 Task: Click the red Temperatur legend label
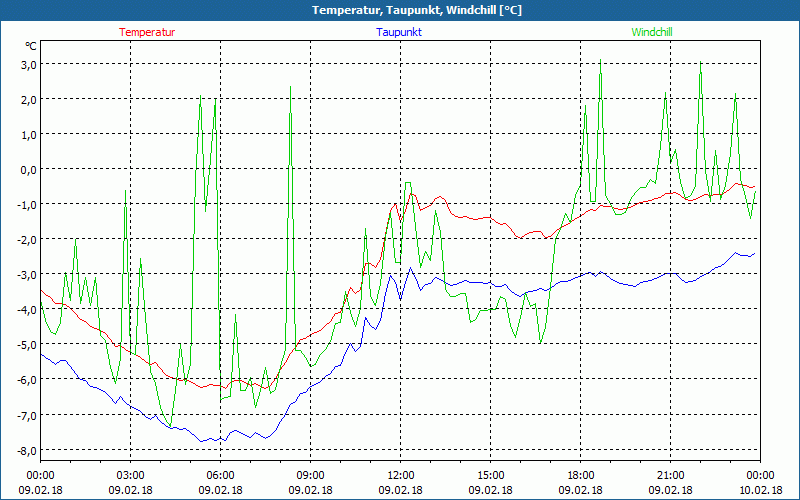point(147,32)
